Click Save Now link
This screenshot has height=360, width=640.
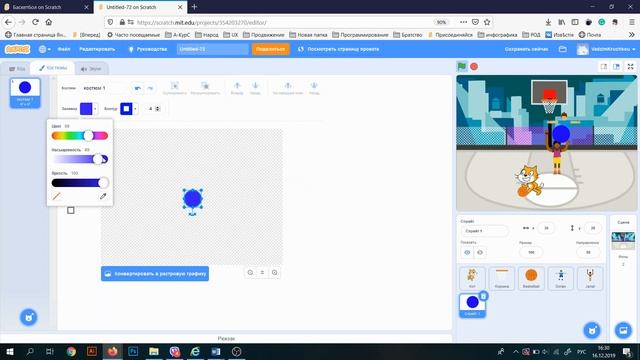[x=526, y=49]
